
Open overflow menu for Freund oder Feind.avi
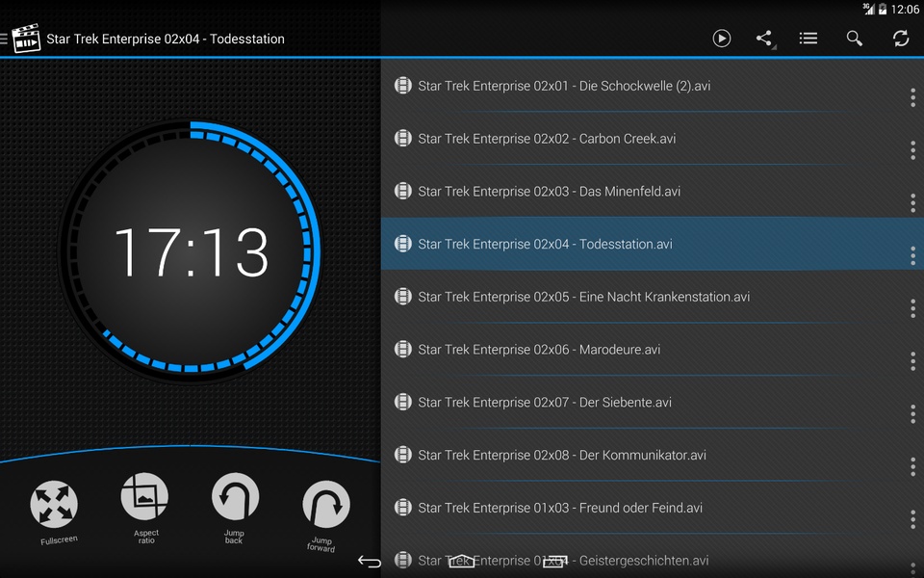pos(912,519)
